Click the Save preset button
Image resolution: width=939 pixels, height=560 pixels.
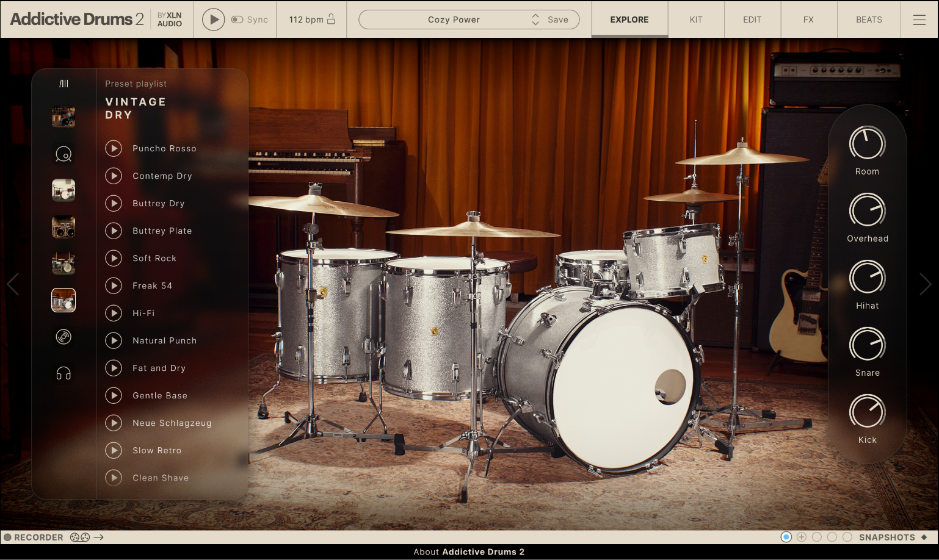point(558,20)
